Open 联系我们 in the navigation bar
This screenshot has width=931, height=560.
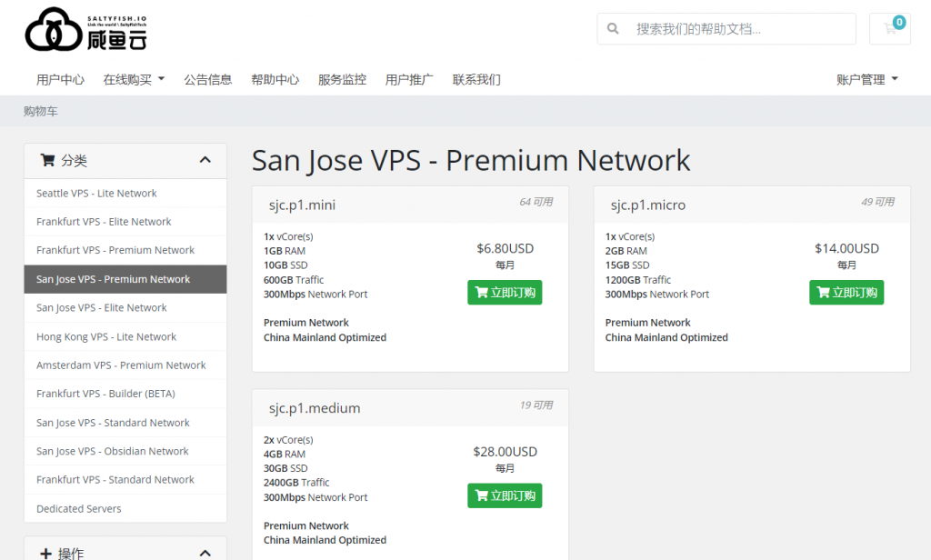476,79
